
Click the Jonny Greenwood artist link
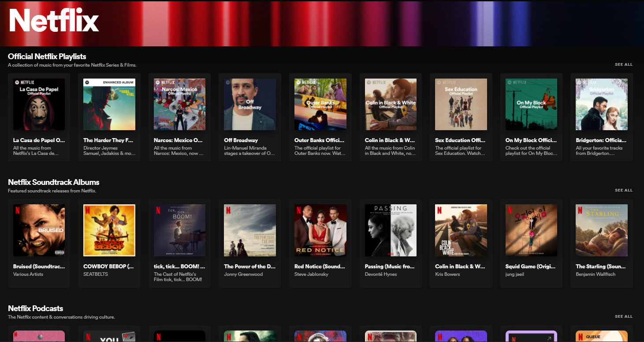tap(243, 274)
